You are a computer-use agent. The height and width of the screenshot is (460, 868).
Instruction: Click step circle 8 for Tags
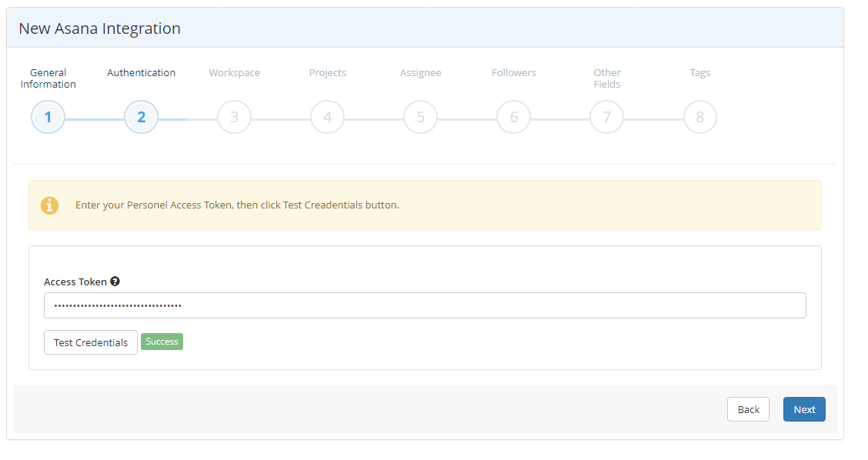click(699, 117)
